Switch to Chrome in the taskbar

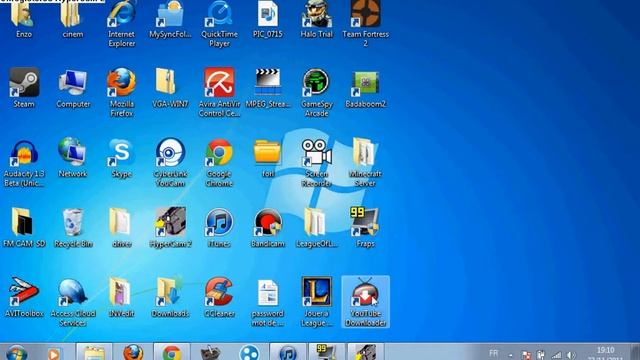coord(172,352)
